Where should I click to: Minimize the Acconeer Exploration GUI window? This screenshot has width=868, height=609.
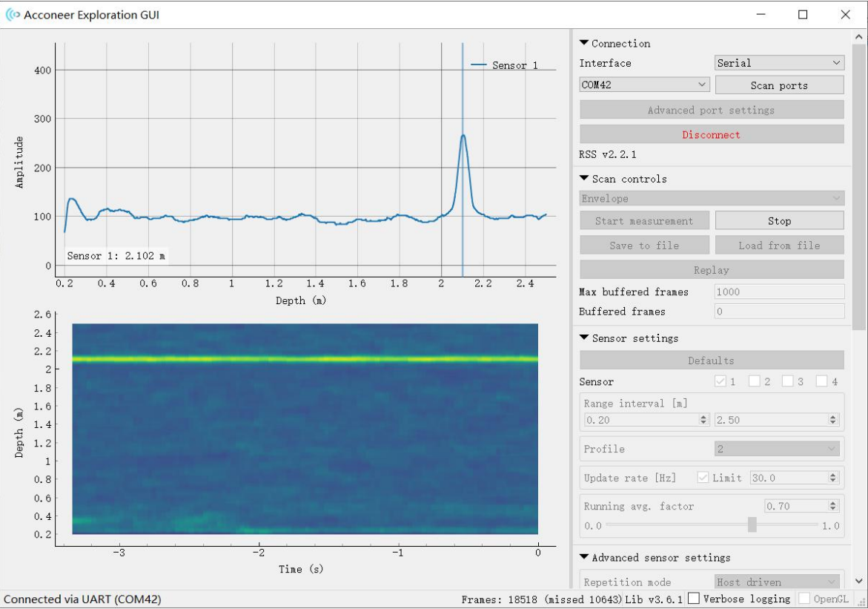761,15
